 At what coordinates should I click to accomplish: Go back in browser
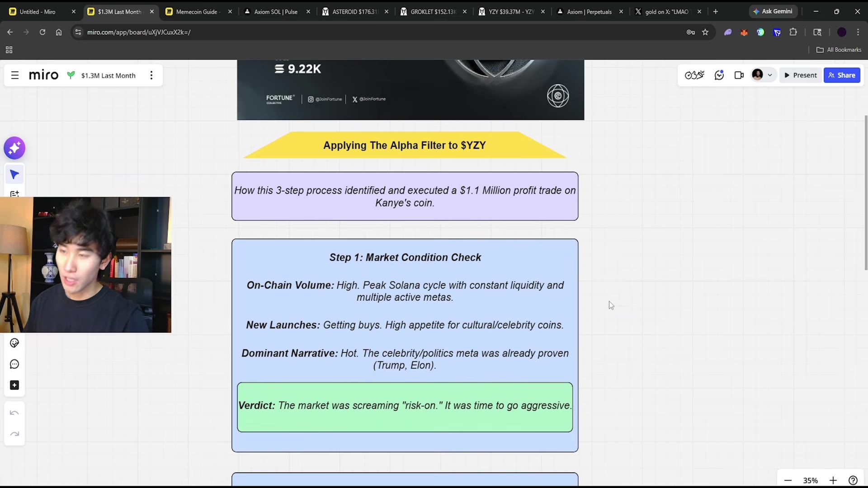point(10,32)
